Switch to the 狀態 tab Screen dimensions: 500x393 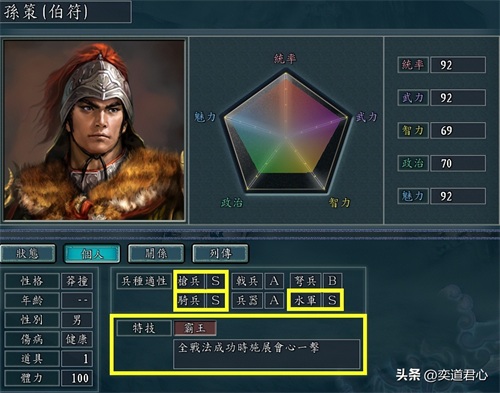coord(28,254)
